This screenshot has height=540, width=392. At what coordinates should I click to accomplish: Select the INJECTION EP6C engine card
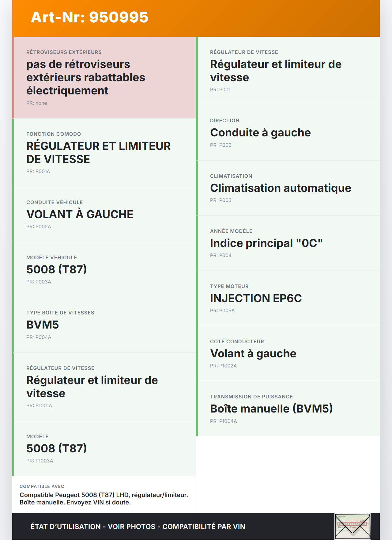tap(288, 298)
